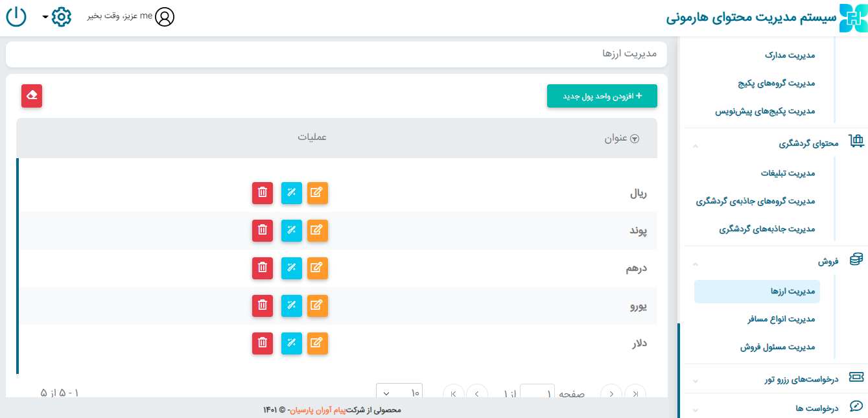Click the power logout icon

(16, 17)
